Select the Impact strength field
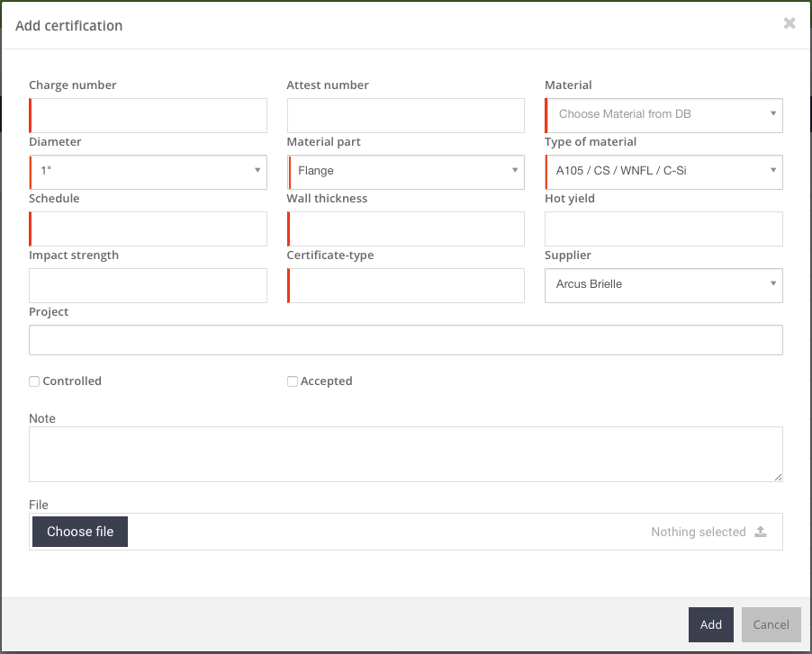The image size is (812, 654). coord(149,285)
